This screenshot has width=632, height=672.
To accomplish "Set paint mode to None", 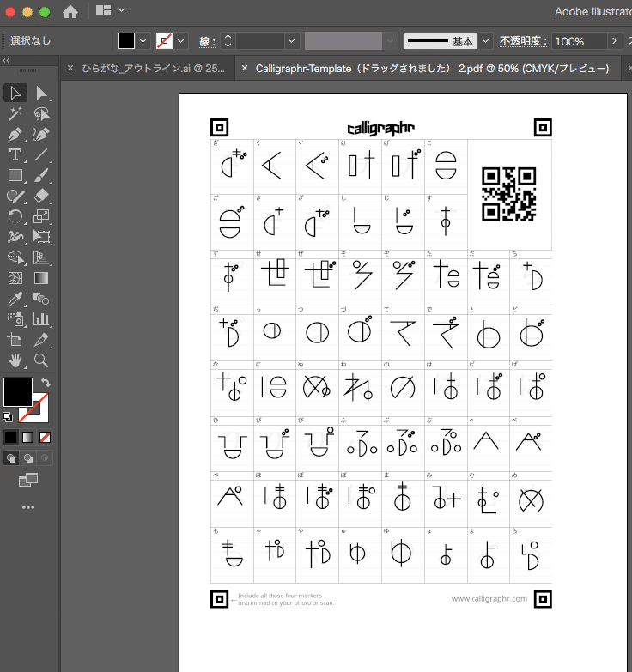I will coord(45,437).
